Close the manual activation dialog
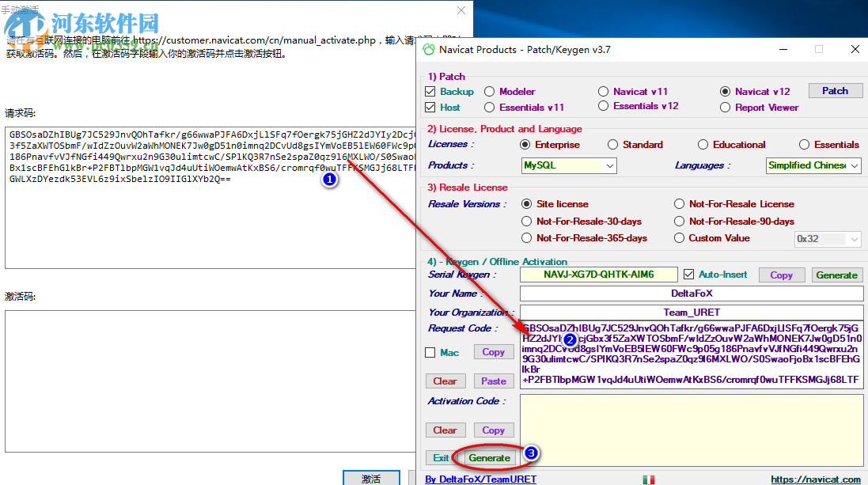868x485 pixels. click(461, 10)
